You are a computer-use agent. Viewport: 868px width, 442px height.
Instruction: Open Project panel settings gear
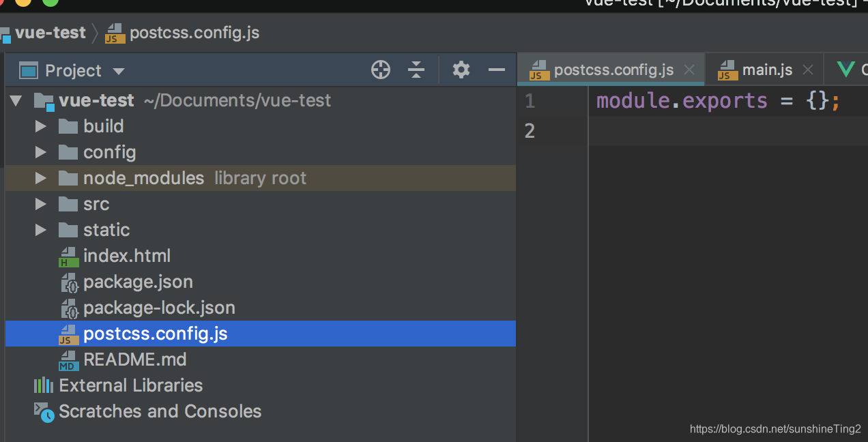[461, 70]
